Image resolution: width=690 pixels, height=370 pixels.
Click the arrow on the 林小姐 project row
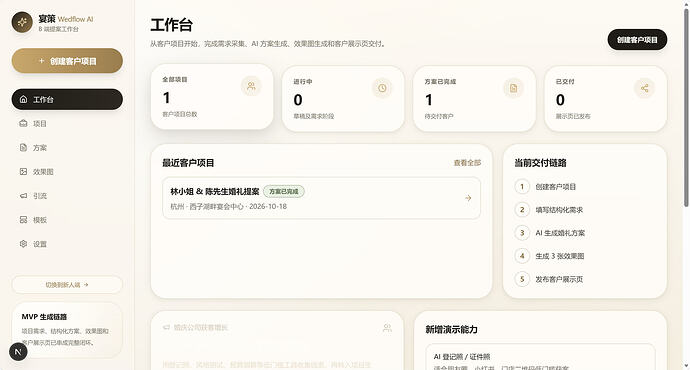468,198
